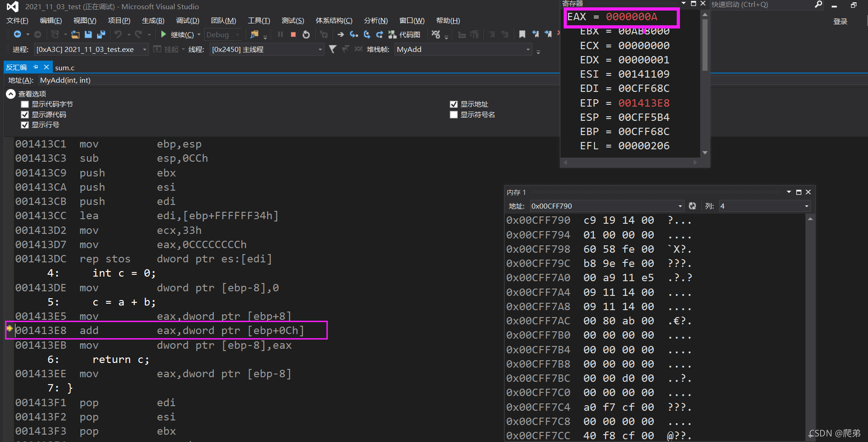Screen dimensions: 868x442
Task: Open the thread dropdown showing 主线程
Action: pos(267,49)
